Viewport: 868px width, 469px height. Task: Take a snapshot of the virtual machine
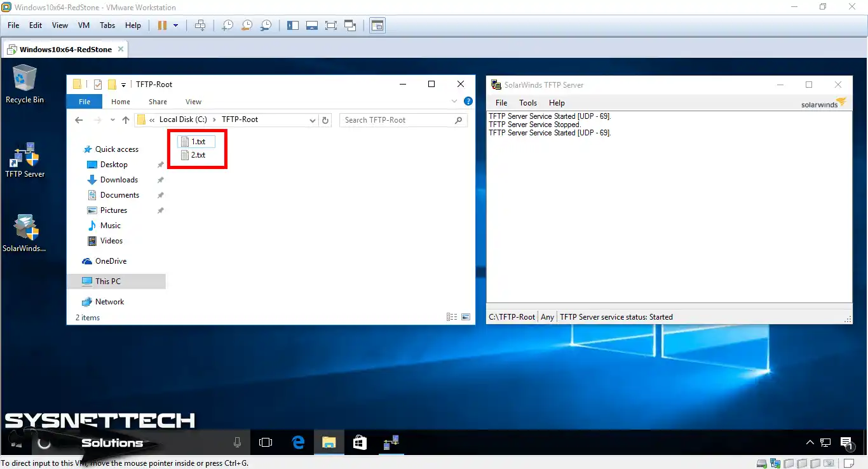[x=227, y=25]
